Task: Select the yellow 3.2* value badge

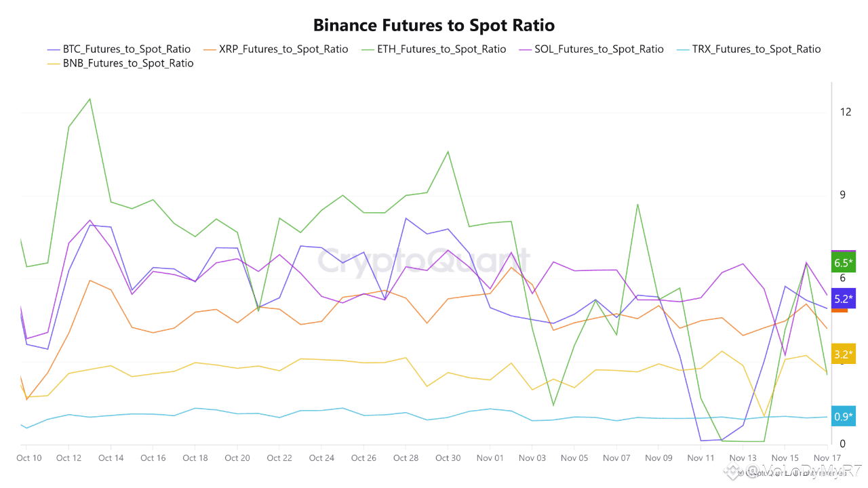Action: (x=844, y=354)
